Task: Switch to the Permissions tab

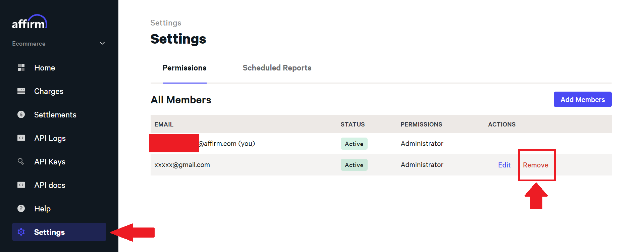Action: (x=184, y=68)
